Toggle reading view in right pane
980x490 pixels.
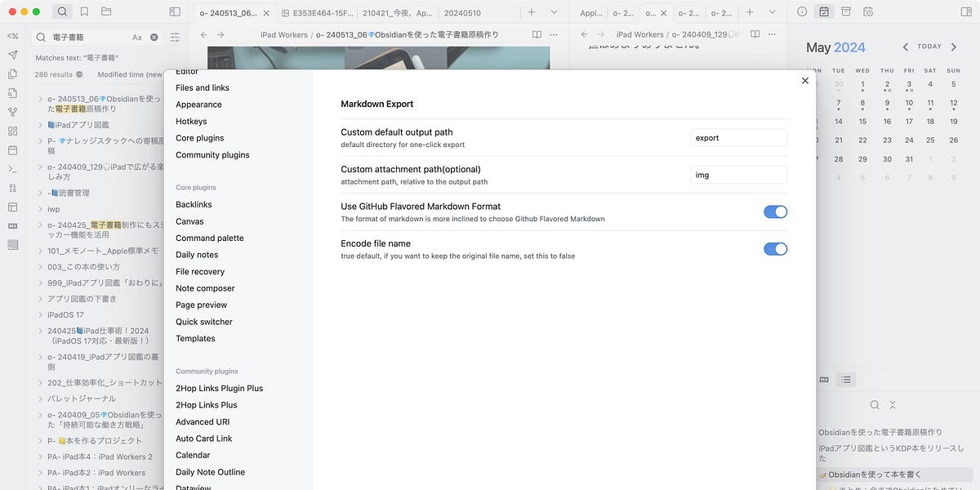[x=755, y=34]
